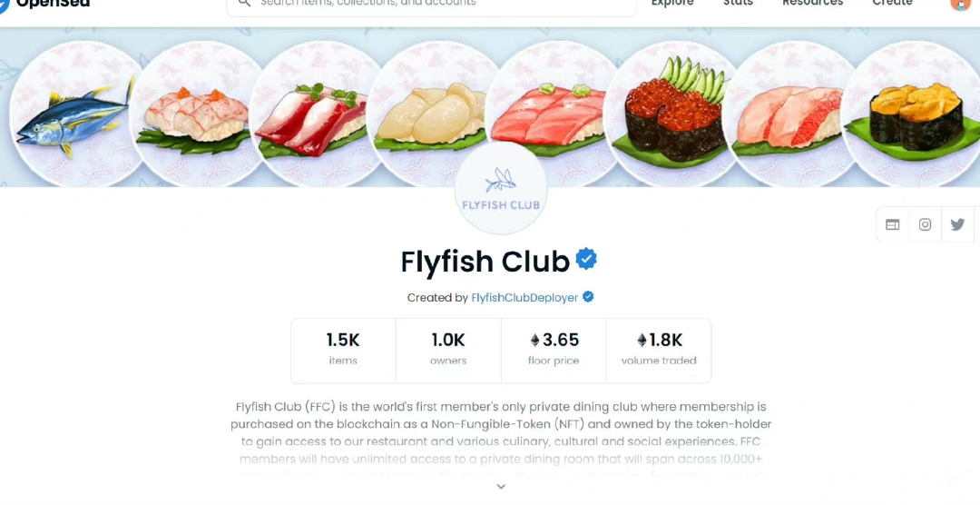Click the OpenSea logo
Image resolution: width=980 pixels, height=505 pixels.
click(x=45, y=3)
